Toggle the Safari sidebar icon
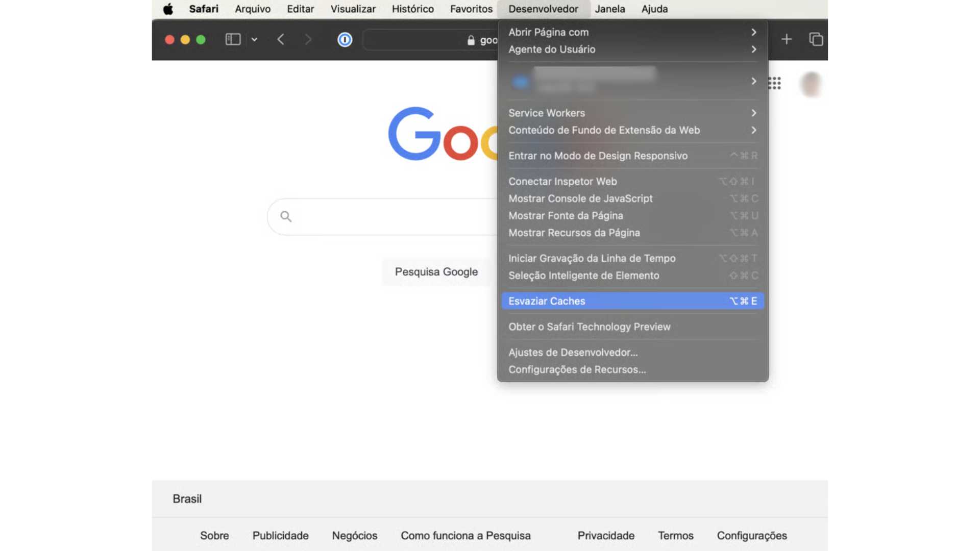The width and height of the screenshot is (980, 551). (x=233, y=39)
